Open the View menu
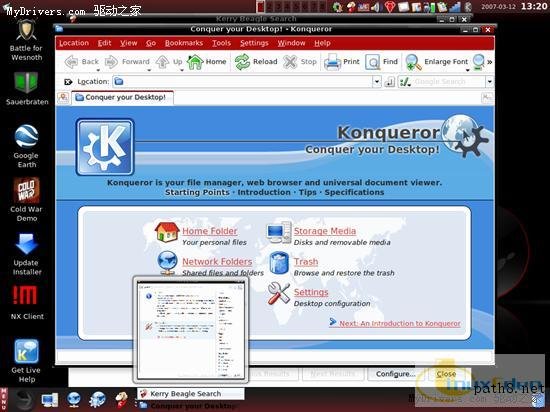550x412 pixels. pos(129,43)
